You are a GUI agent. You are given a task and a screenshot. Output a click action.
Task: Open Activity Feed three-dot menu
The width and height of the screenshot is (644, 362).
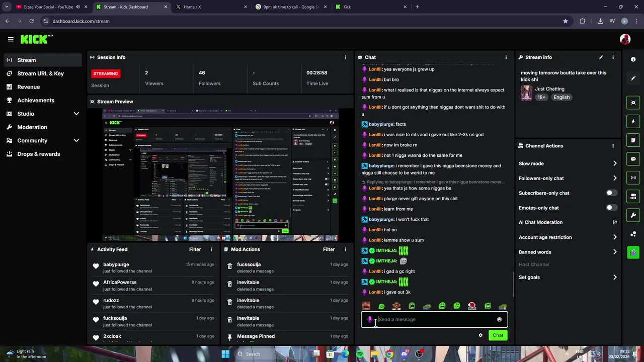[211, 249]
